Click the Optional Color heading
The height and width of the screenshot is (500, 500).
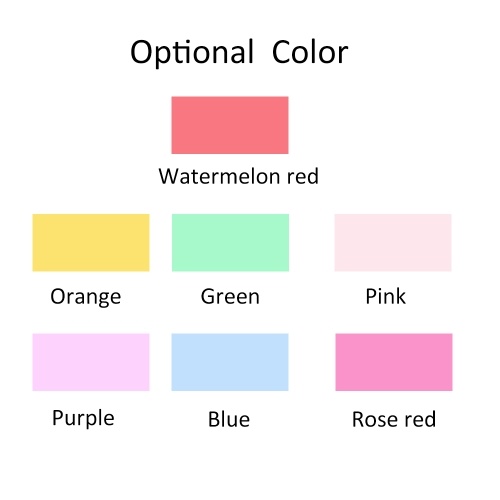(239, 53)
